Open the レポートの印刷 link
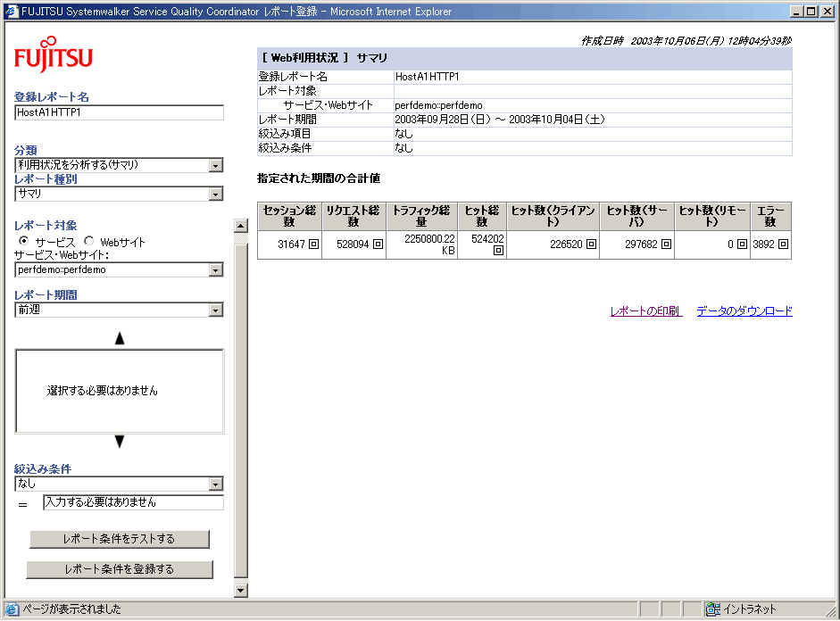Viewport: 840px width, 621px height. (645, 311)
